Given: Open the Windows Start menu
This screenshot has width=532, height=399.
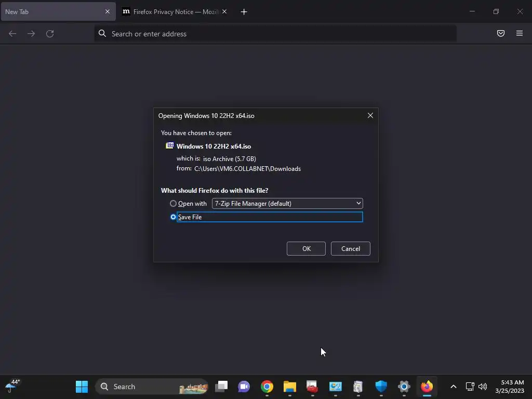Looking at the screenshot, I should point(82,387).
